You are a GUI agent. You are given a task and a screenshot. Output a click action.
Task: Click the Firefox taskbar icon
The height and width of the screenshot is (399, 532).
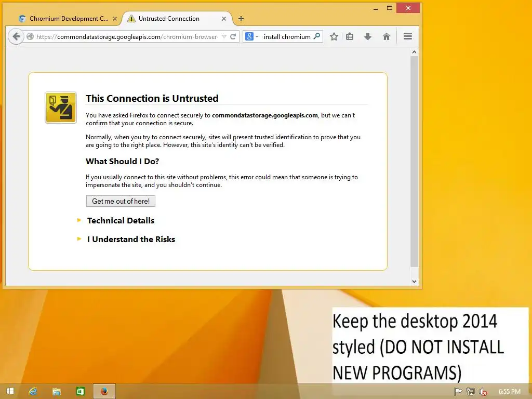[104, 391]
